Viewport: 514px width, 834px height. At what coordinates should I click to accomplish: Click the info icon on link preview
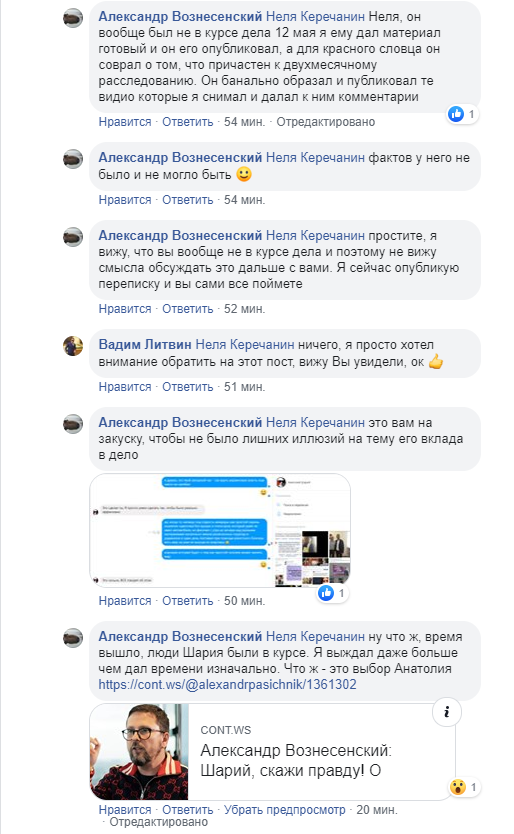(x=446, y=712)
